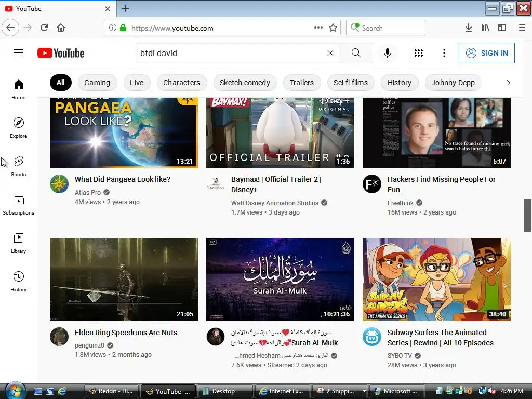Viewport: 532px width, 399px height.
Task: Open the Freethink channel avatar
Action: (x=372, y=184)
